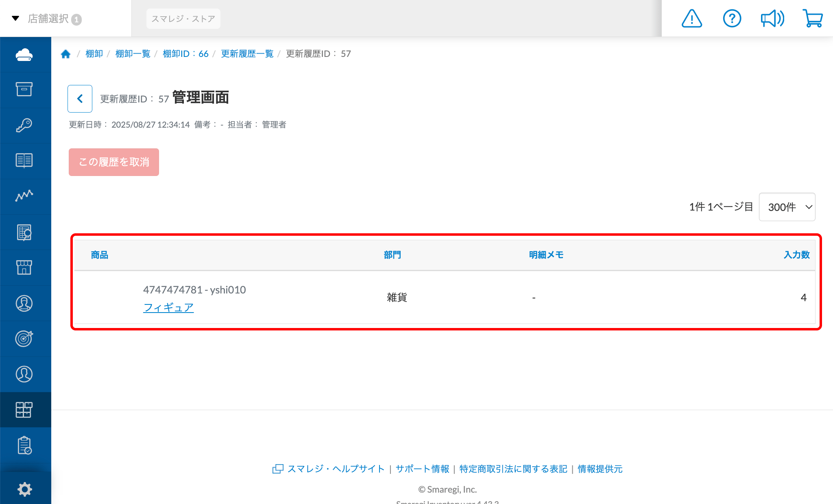This screenshot has height=504, width=833.
Task: Select the target/goal icon in sidebar
Action: click(x=25, y=339)
